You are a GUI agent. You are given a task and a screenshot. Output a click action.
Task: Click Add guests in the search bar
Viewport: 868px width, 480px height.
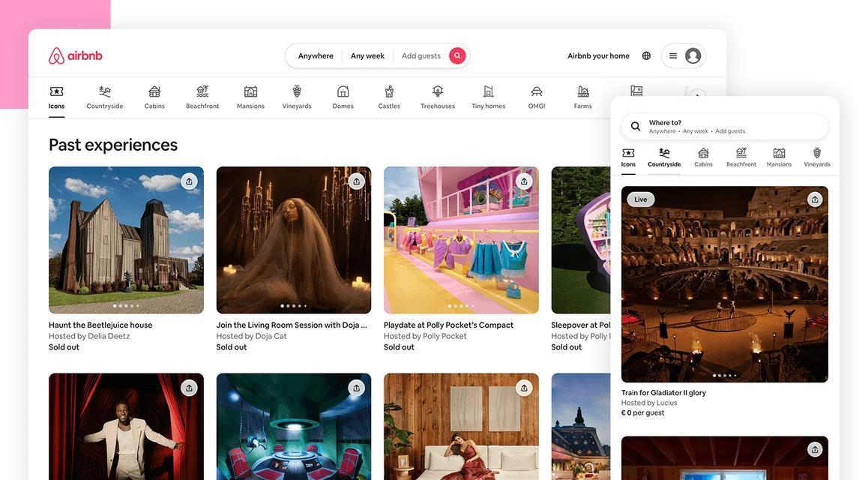[421, 56]
